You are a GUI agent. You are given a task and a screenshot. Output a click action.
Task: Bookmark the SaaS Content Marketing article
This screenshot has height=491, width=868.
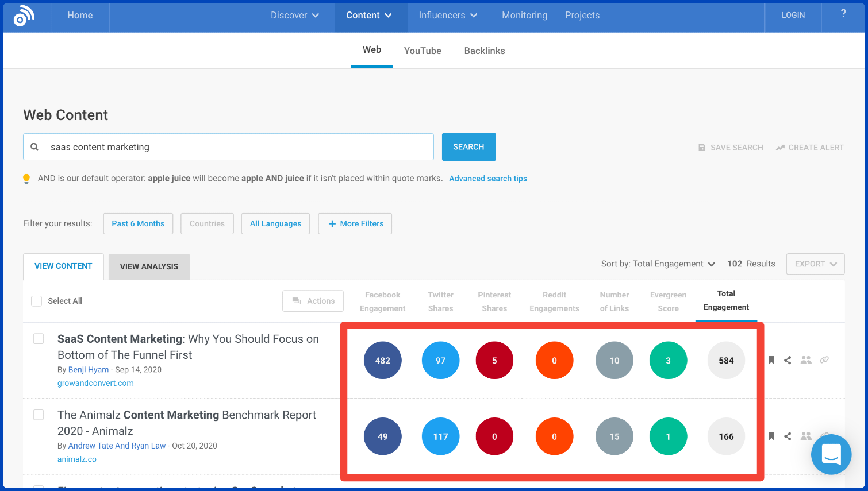coord(771,360)
